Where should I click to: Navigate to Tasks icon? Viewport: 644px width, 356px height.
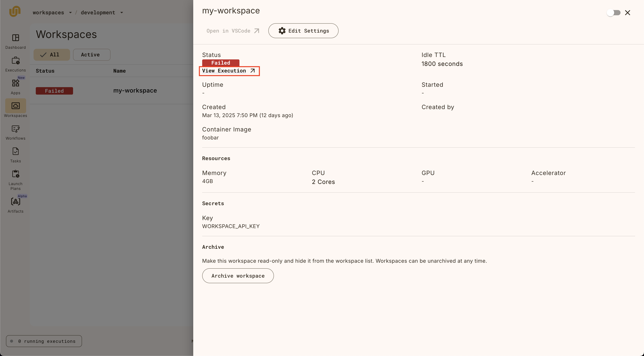tap(15, 152)
